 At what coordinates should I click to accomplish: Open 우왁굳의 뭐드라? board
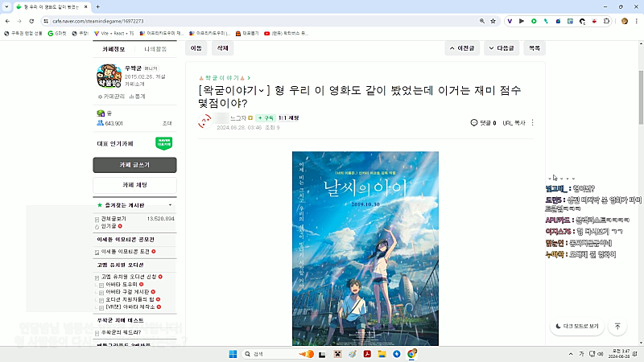[x=122, y=332]
